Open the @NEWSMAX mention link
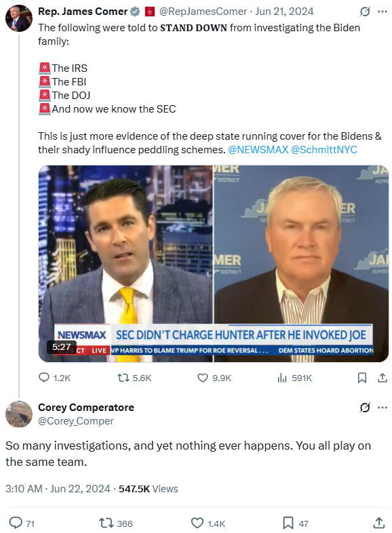The image size is (392, 533). point(258,150)
